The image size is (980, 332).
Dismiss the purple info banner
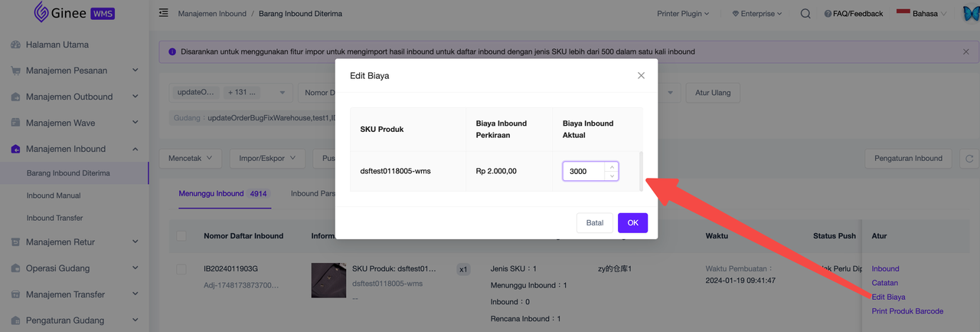(965, 51)
